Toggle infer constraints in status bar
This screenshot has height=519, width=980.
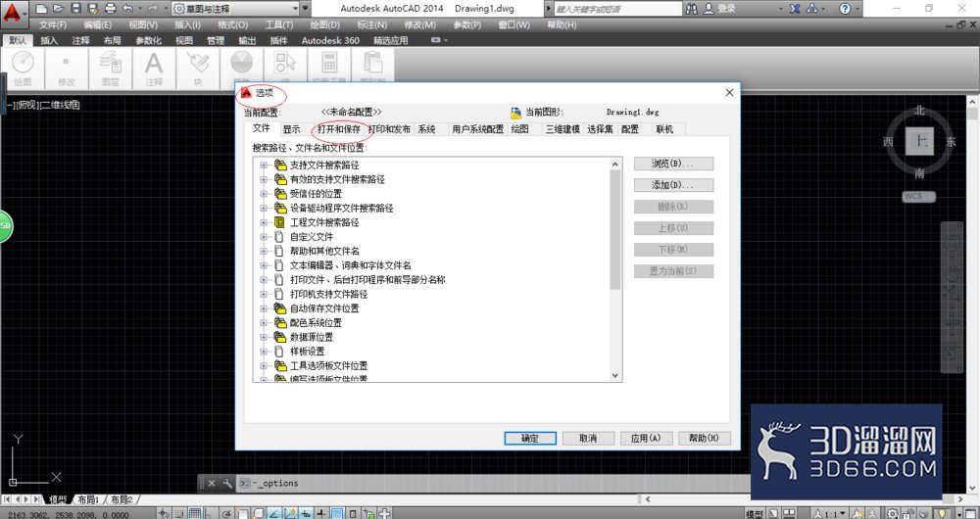(x=164, y=513)
